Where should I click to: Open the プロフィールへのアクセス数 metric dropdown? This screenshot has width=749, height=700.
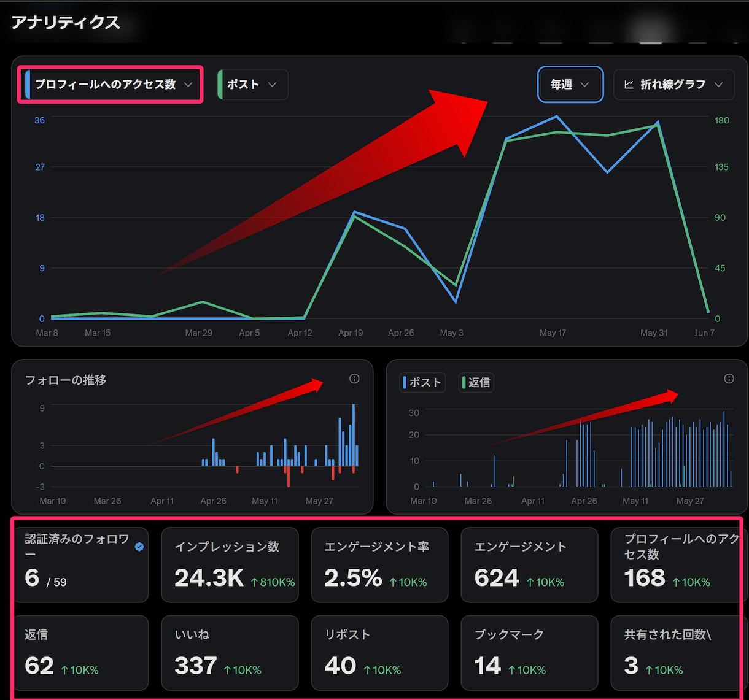[x=110, y=85]
